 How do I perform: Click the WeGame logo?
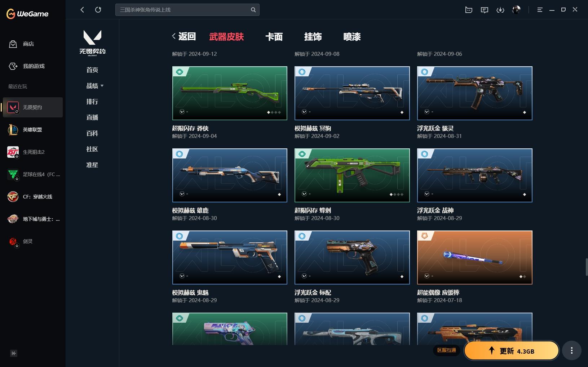(27, 14)
